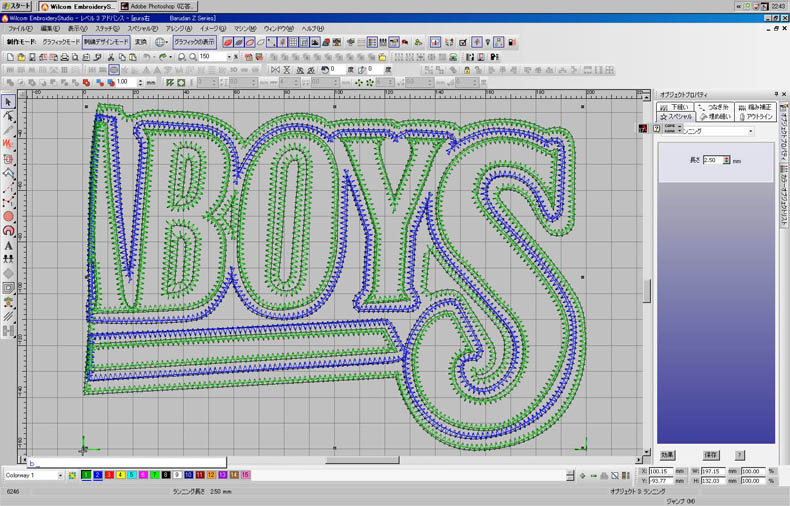Click the print icon in standard toolbar
The width and height of the screenshot is (790, 506).
tap(64, 57)
